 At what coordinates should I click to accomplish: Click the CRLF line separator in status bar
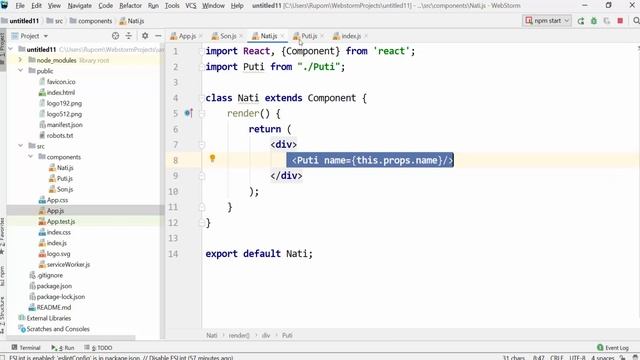[x=556, y=358]
